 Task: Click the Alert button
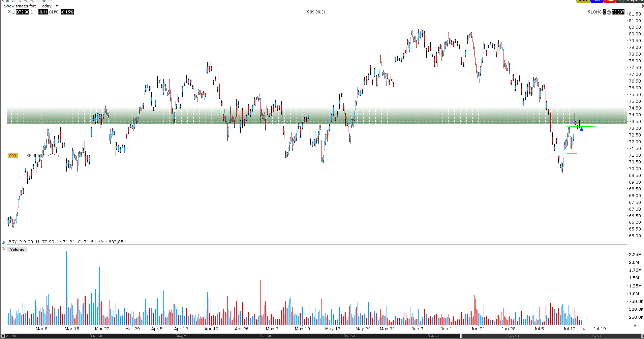[x=583, y=1]
